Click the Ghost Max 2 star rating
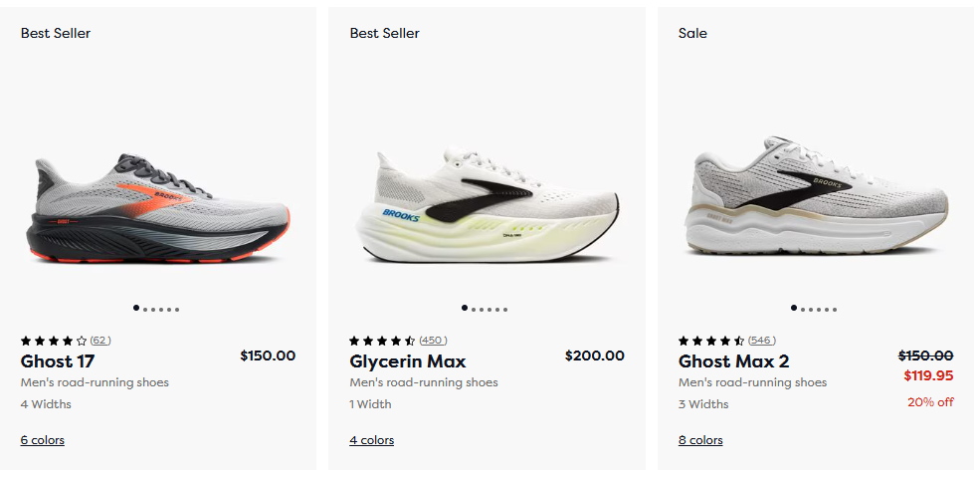980x477 pixels. tap(711, 341)
